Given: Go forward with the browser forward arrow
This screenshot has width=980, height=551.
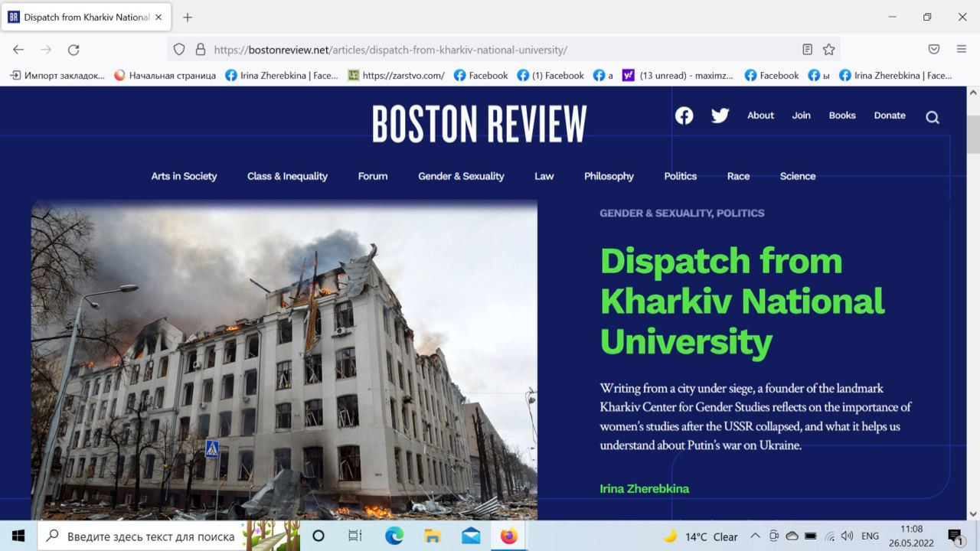Looking at the screenshot, I should [x=46, y=50].
